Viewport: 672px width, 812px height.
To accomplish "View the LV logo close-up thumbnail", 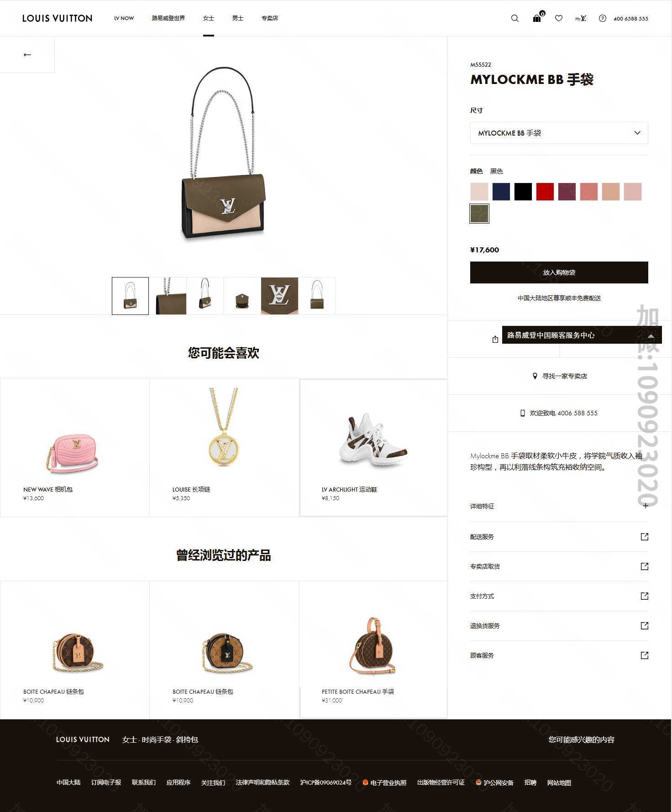I will pyautogui.click(x=279, y=296).
